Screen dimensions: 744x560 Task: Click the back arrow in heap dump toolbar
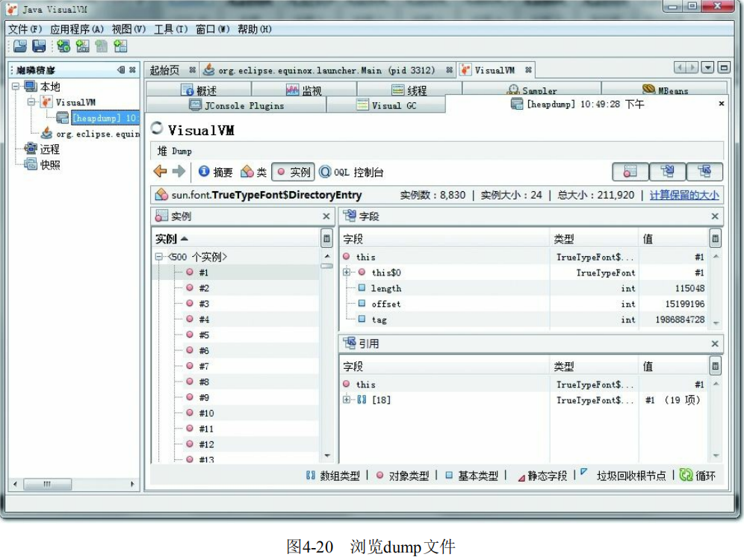pos(161,171)
